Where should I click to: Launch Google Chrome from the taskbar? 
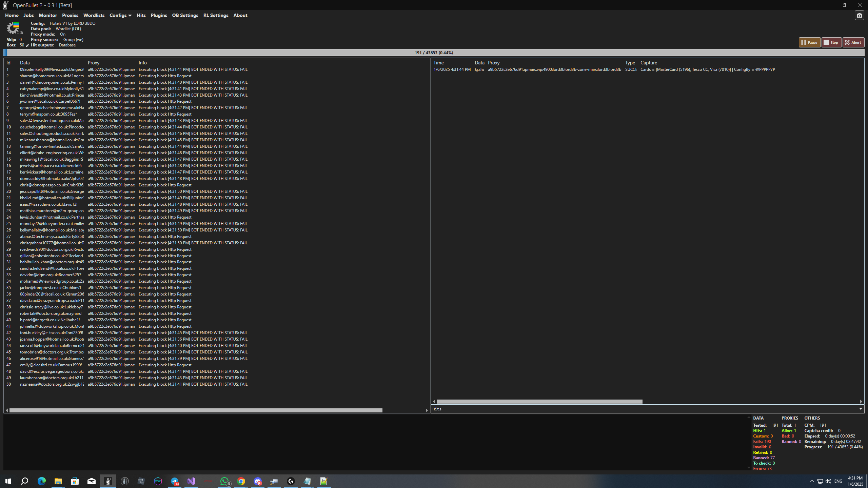(x=241, y=481)
